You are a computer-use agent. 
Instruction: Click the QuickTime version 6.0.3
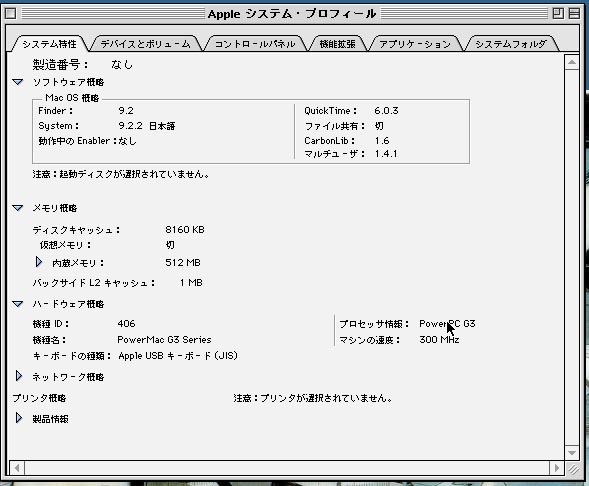386,111
